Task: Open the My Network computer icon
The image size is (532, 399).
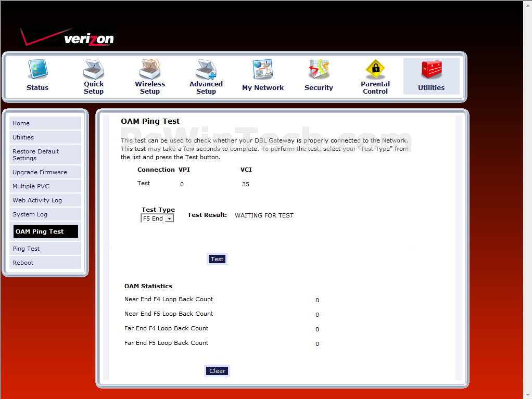Action: pos(262,70)
